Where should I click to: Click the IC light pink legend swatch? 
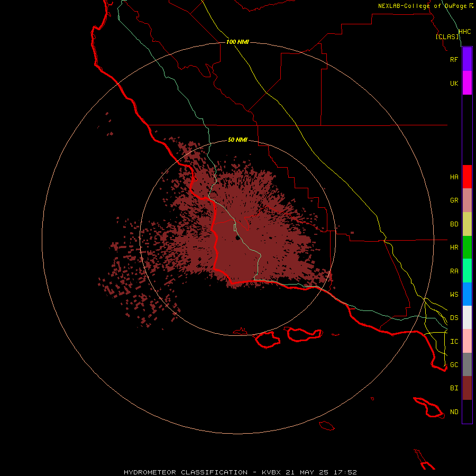467,341
